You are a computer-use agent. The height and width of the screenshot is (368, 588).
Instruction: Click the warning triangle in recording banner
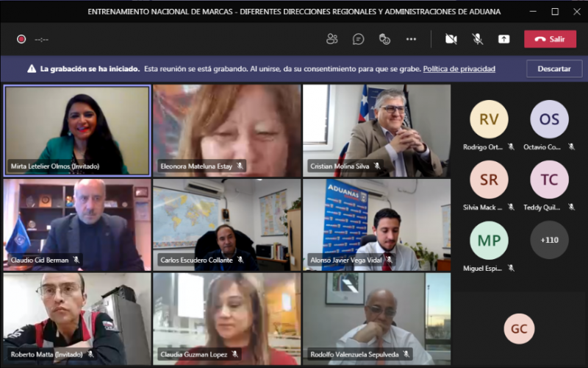click(x=32, y=68)
